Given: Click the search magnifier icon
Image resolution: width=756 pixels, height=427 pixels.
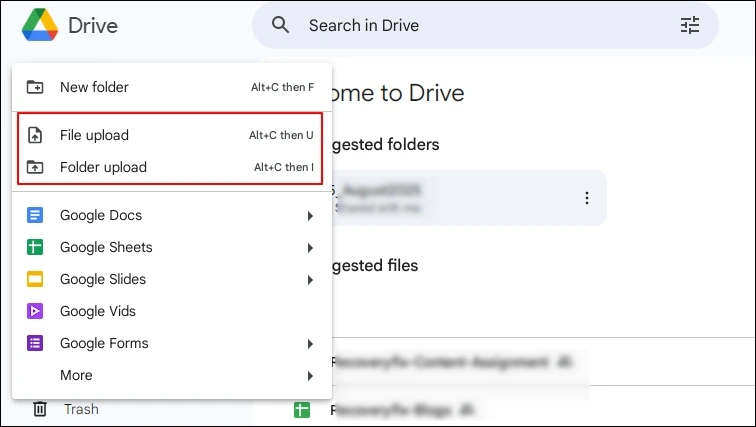Looking at the screenshot, I should pyautogui.click(x=280, y=25).
